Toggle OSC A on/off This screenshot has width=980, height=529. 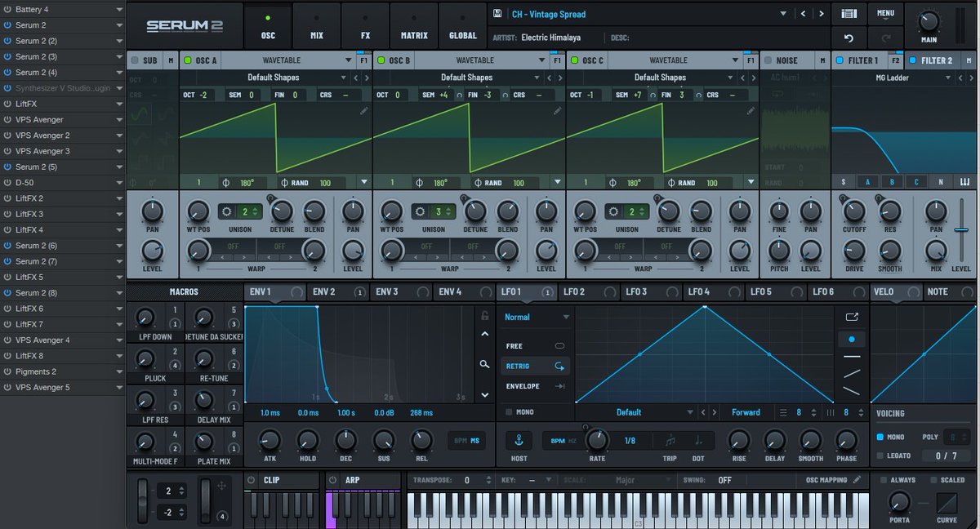point(187,60)
